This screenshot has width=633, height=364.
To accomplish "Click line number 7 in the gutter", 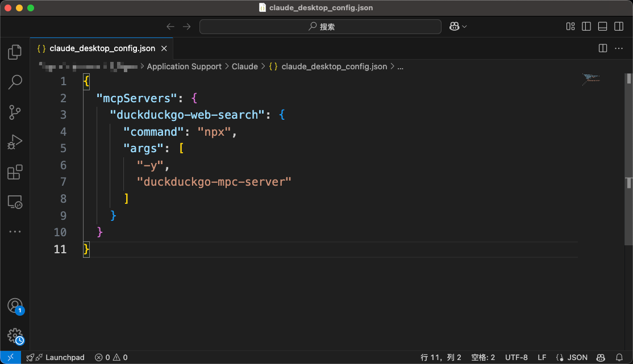I will pos(64,182).
